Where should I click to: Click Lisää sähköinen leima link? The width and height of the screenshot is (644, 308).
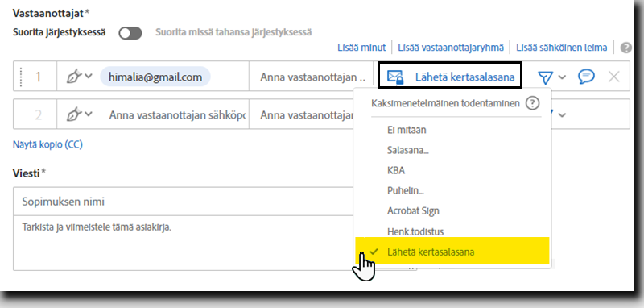tap(561, 48)
